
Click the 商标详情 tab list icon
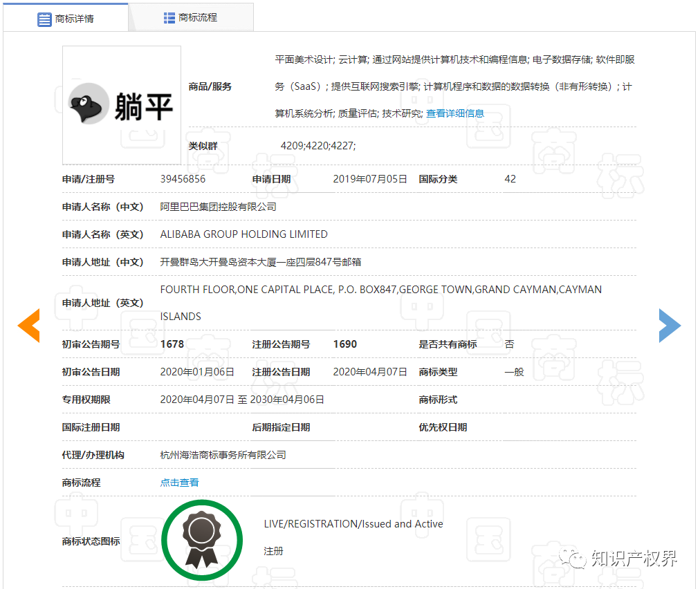[x=44, y=19]
